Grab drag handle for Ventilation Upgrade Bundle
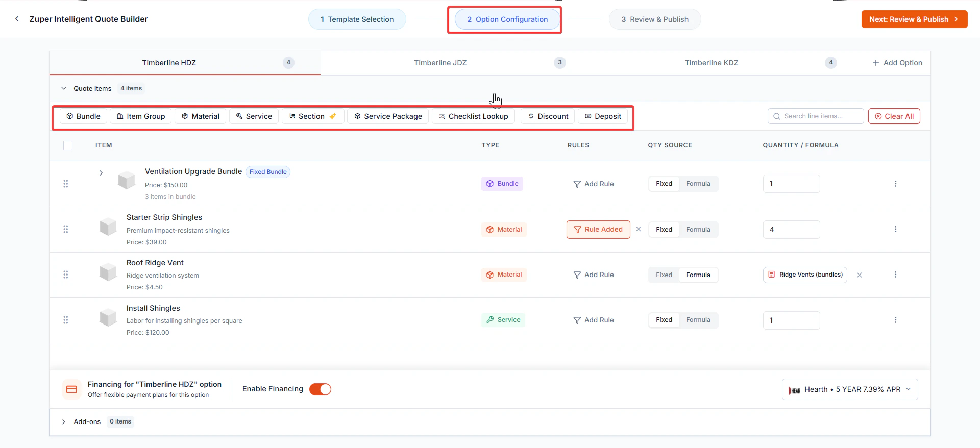The height and width of the screenshot is (448, 980). click(65, 184)
